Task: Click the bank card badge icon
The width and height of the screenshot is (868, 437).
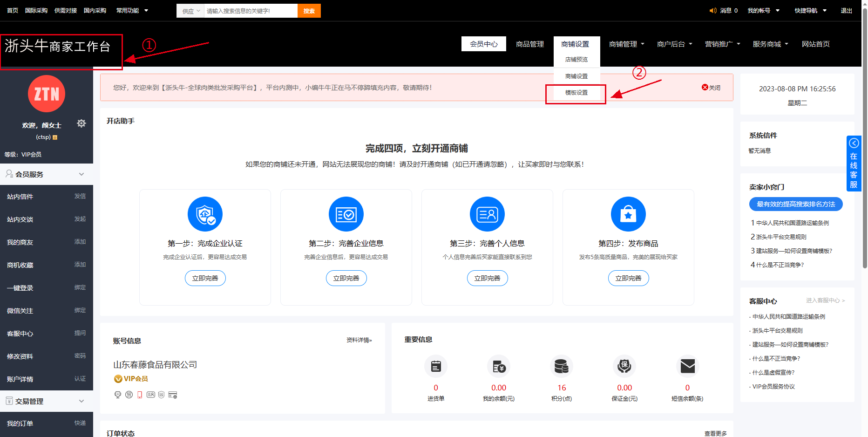Action: pyautogui.click(x=173, y=395)
